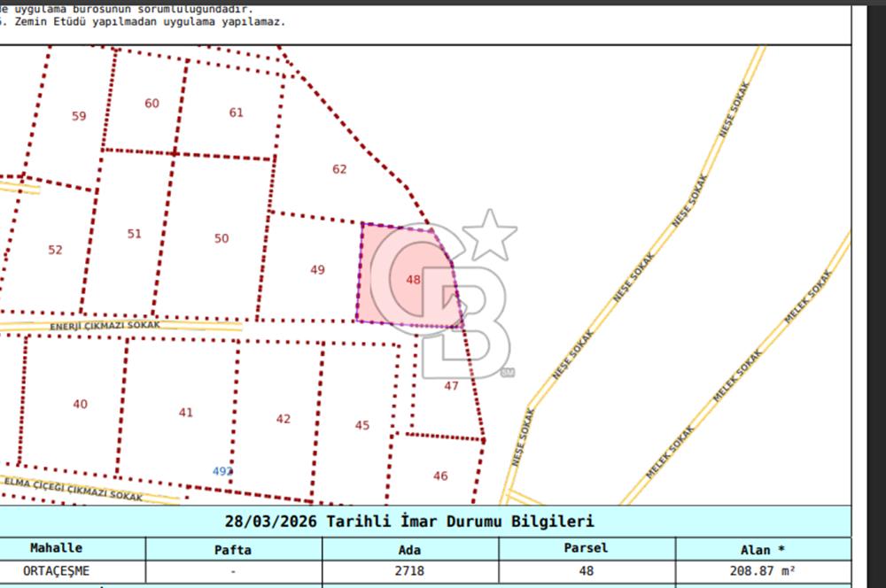Click the ENERJİ ÇIKMAZI SOKAK street label

pos(104,328)
